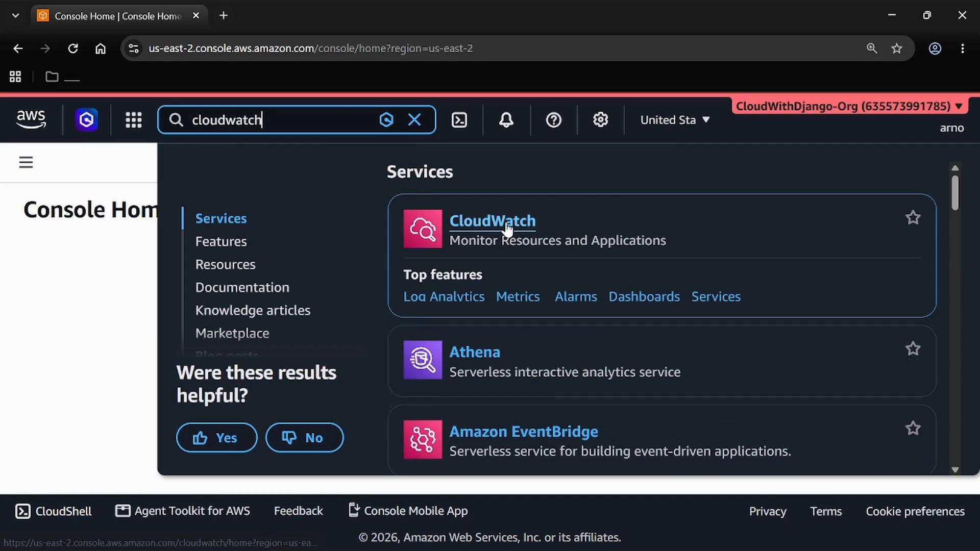Screen dimensions: 980x551
Task: Select Services in search results sidebar
Action: (x=221, y=218)
